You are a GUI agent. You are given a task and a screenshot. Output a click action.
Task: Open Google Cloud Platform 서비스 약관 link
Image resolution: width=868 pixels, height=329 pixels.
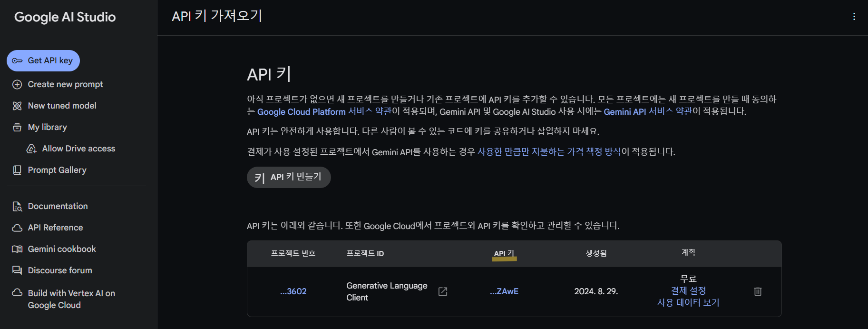324,111
